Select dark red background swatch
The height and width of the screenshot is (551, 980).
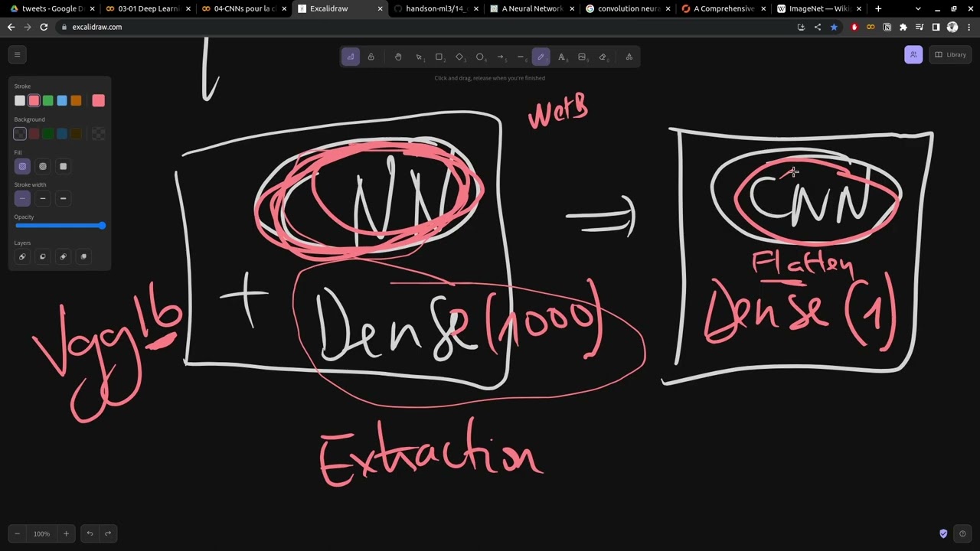point(34,134)
